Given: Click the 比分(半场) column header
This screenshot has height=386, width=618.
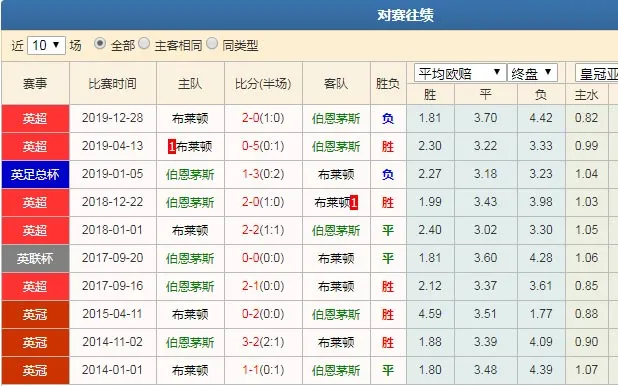Looking at the screenshot, I should [x=263, y=83].
